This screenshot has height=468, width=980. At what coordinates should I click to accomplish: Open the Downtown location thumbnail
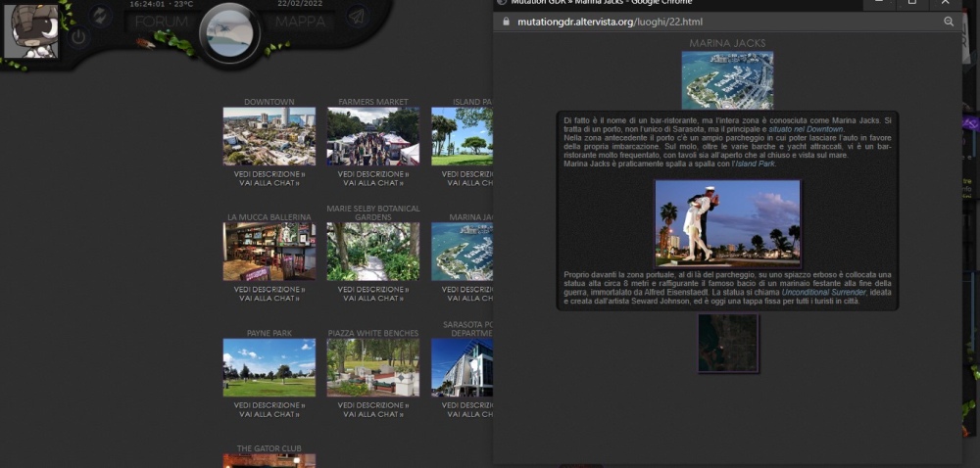(x=269, y=136)
